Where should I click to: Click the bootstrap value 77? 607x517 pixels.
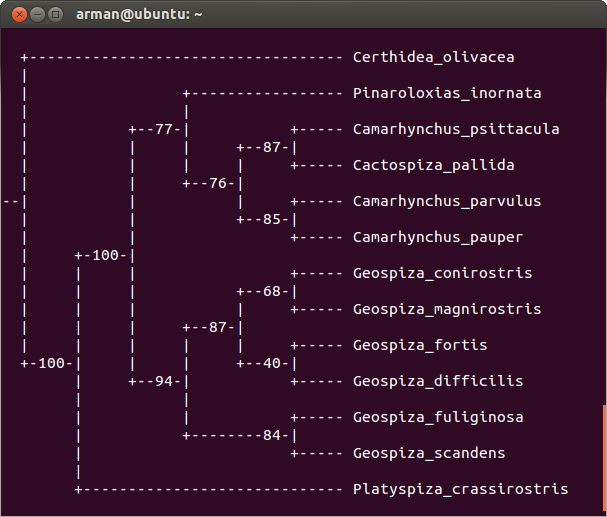pyautogui.click(x=164, y=129)
